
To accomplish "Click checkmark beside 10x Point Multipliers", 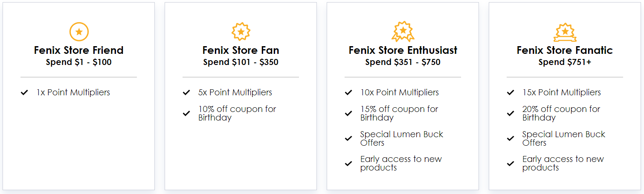I will pos(348,93).
